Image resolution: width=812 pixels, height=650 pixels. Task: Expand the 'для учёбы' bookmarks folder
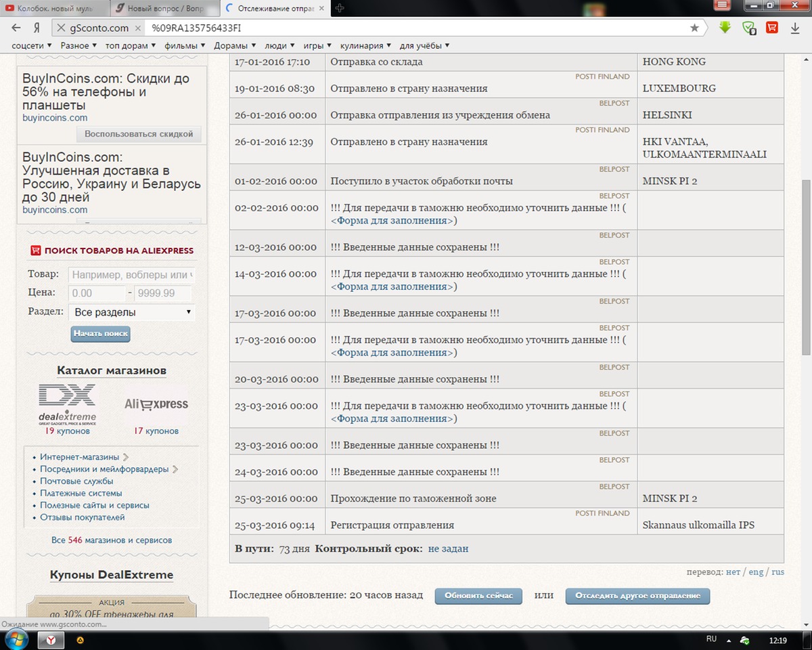424,45
